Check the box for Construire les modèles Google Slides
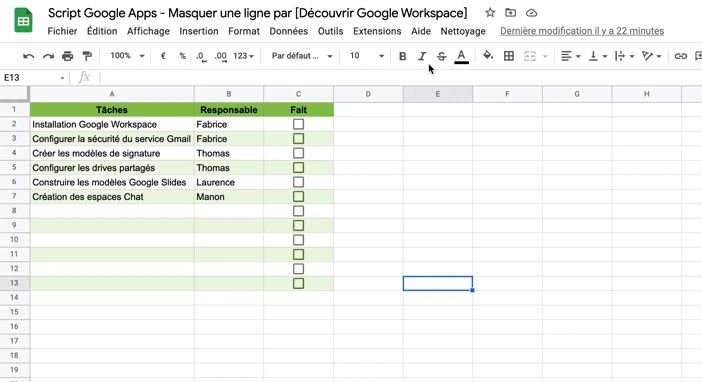Screen dimensions: 702x382 [x=299, y=182]
